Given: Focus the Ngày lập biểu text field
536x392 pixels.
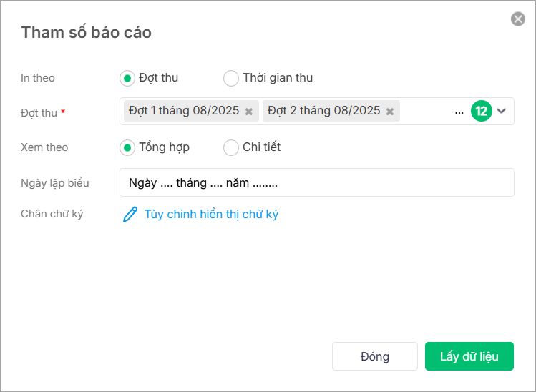Looking at the screenshot, I should [x=316, y=182].
